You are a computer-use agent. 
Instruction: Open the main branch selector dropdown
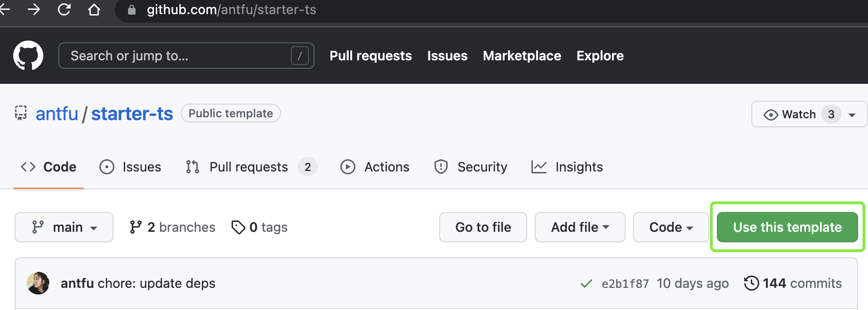pyautogui.click(x=64, y=227)
